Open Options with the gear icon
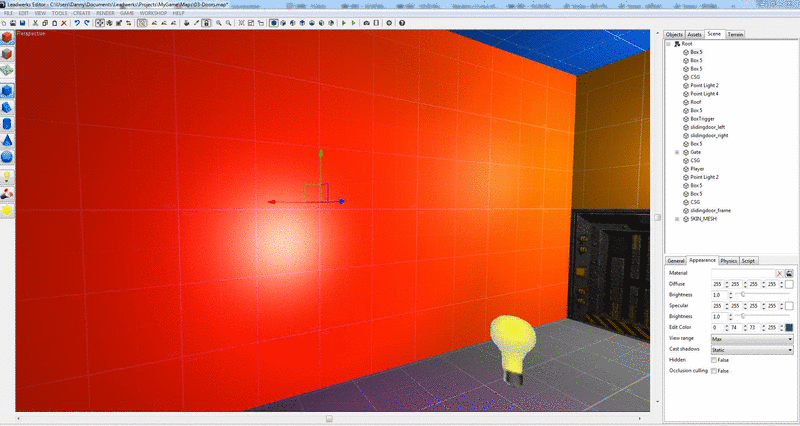Viewport: 800px width, 426px height. click(389, 23)
